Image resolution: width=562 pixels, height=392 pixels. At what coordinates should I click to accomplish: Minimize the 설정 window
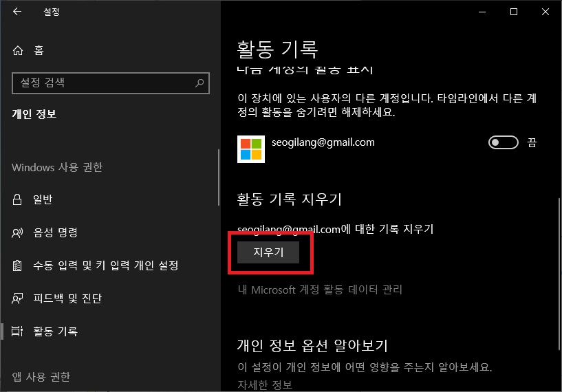tap(482, 12)
